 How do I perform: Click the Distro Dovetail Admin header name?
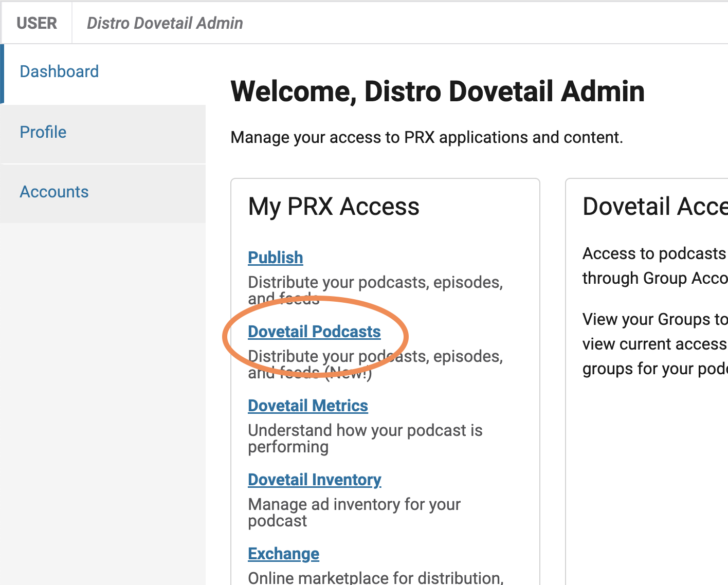coord(165,23)
